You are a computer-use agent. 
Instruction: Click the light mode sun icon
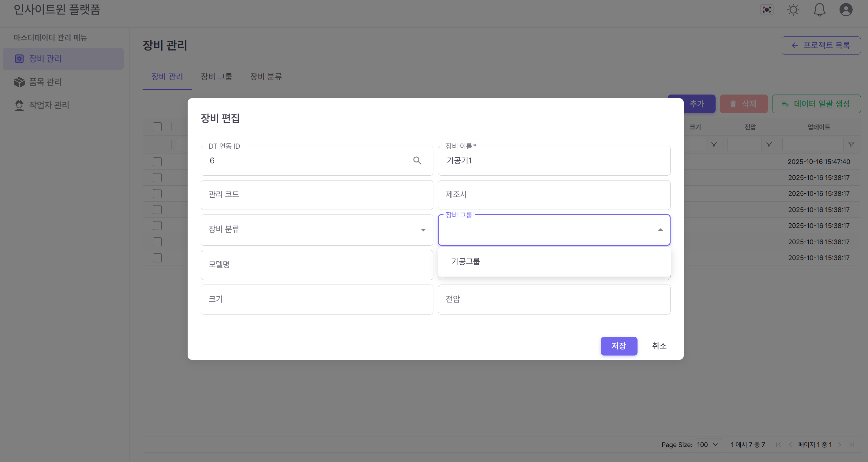tap(793, 9)
